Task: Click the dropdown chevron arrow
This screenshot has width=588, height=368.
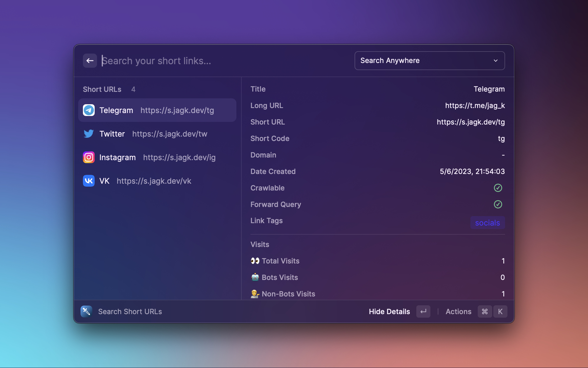Action: point(496,61)
